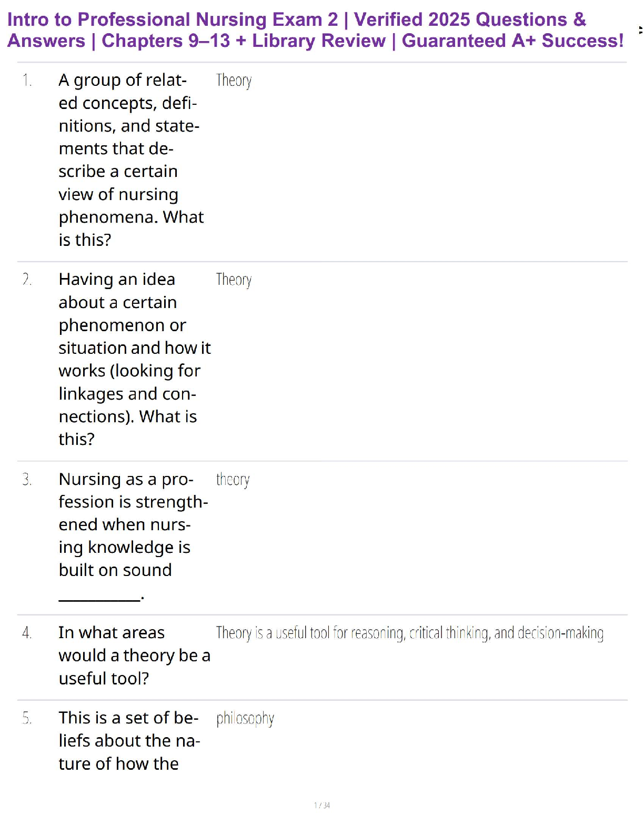
Task: Select question 5 about a set of beliefs
Action: (x=128, y=741)
